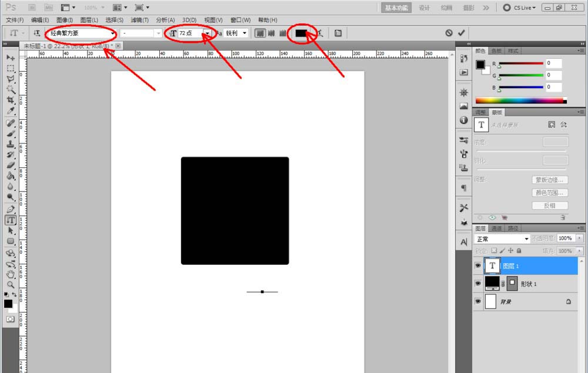
Task: Select the Blur tool
Action: (11, 187)
